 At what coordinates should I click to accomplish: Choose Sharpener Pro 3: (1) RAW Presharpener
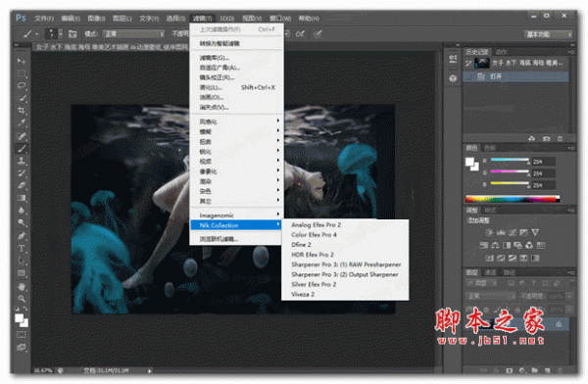point(345,264)
